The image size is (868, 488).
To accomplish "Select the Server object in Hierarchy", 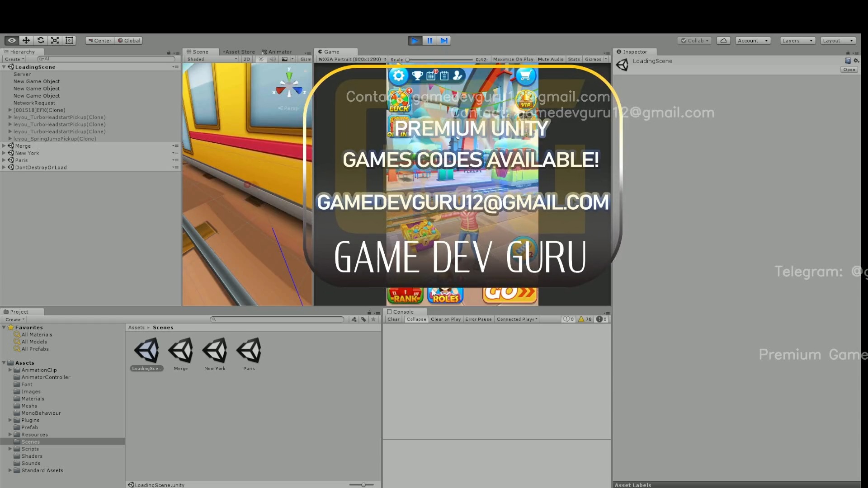I will pos(22,74).
